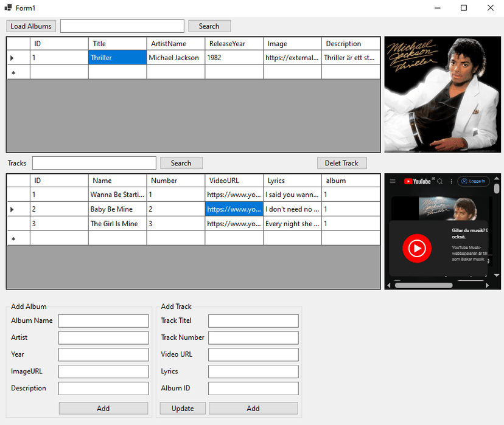Click scroll left arrow in YouTube panel

389,285
